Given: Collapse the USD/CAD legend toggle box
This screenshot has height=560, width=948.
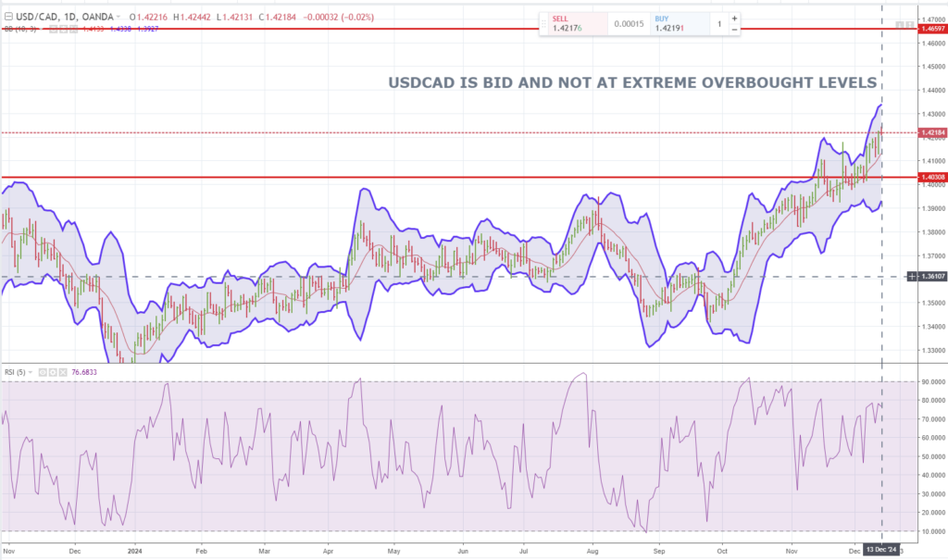Looking at the screenshot, I should [8, 16].
